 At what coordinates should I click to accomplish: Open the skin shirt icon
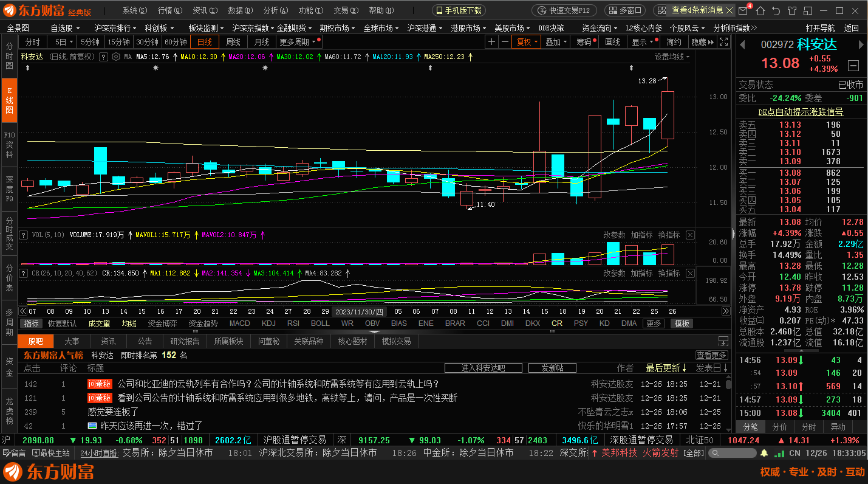point(791,10)
